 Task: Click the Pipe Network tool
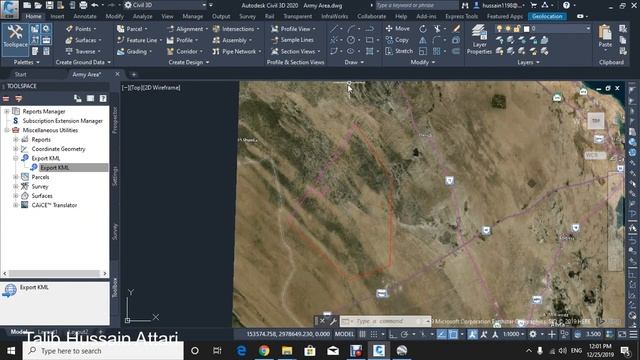pyautogui.click(x=237, y=51)
